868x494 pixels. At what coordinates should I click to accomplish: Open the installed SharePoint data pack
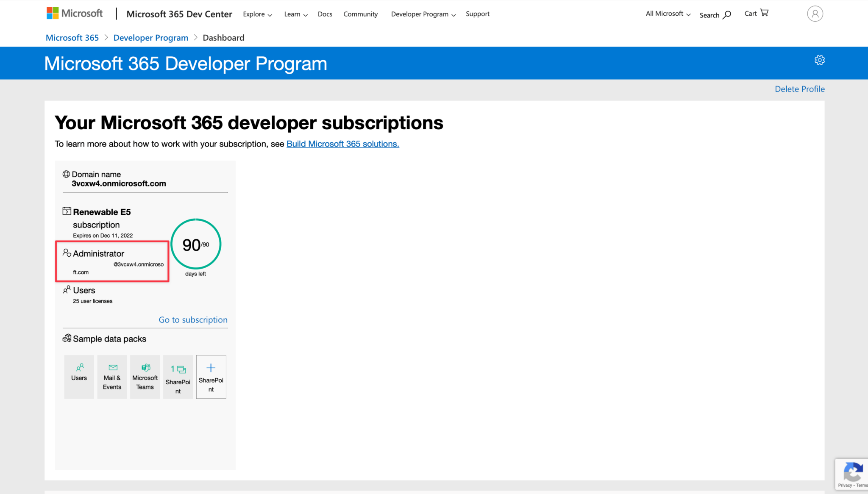coord(178,377)
